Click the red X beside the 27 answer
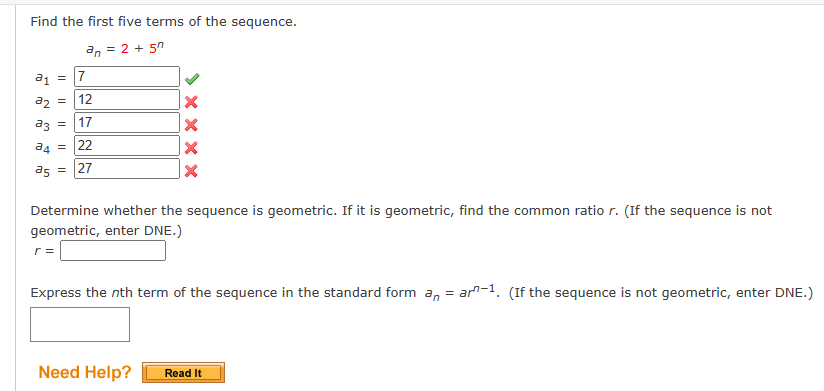 [191, 171]
